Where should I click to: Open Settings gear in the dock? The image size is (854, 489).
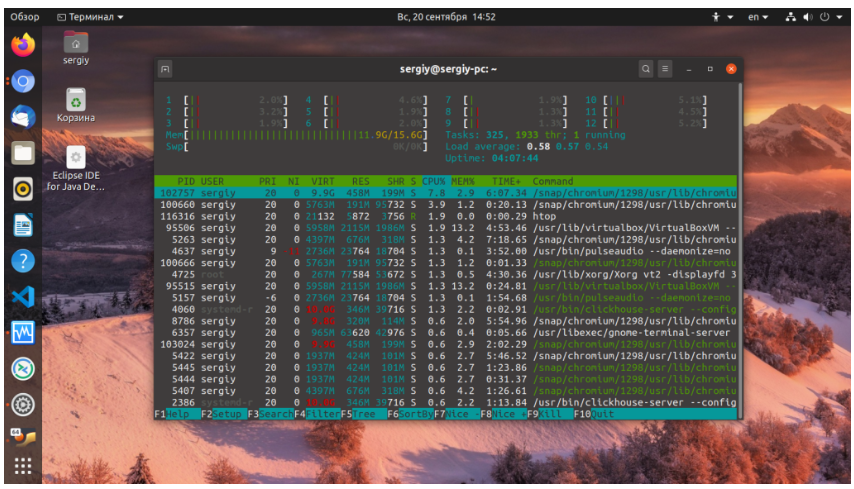pos(23,405)
